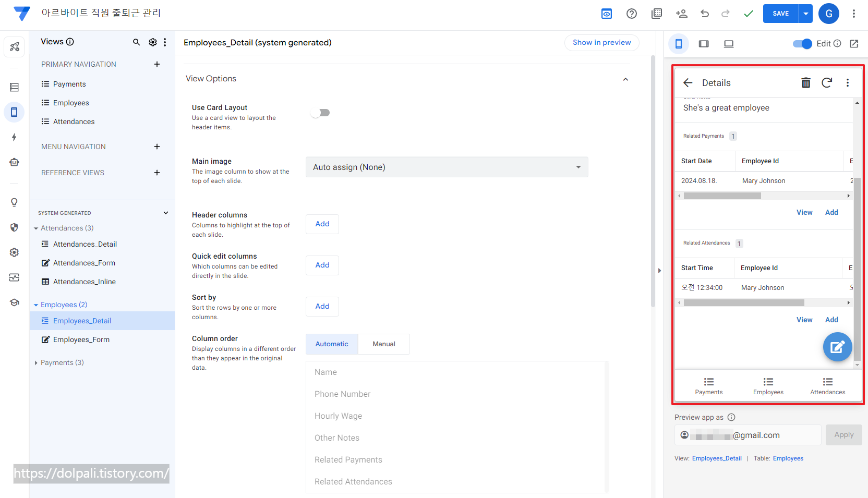Collapse the Attendances (3) tree group
The image size is (868, 498).
[x=36, y=228]
